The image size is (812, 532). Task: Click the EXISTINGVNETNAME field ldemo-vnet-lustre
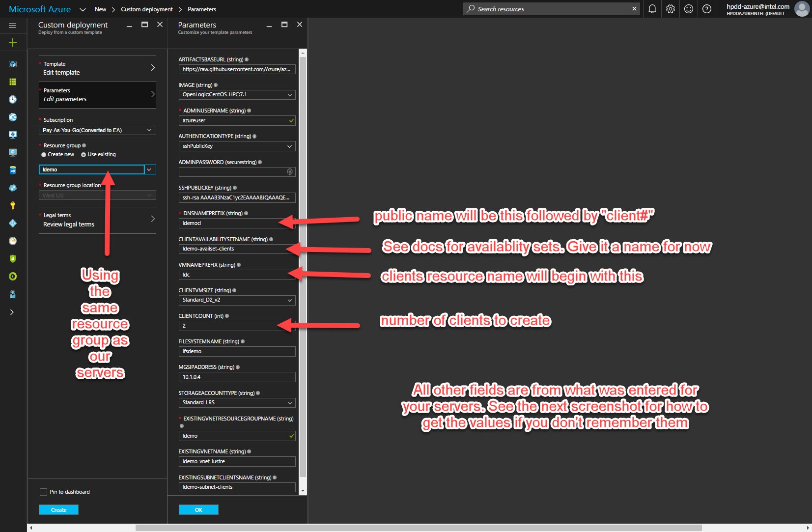pyautogui.click(x=237, y=461)
